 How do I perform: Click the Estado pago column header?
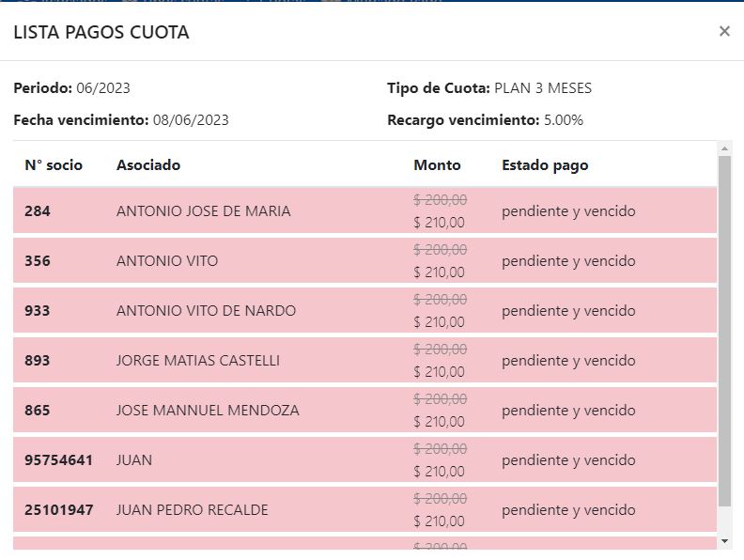545,165
